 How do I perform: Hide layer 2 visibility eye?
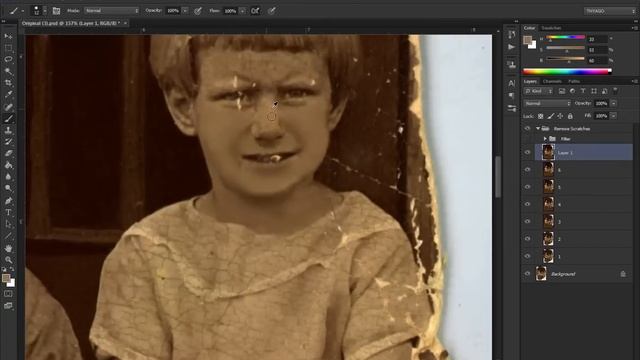tap(527, 238)
